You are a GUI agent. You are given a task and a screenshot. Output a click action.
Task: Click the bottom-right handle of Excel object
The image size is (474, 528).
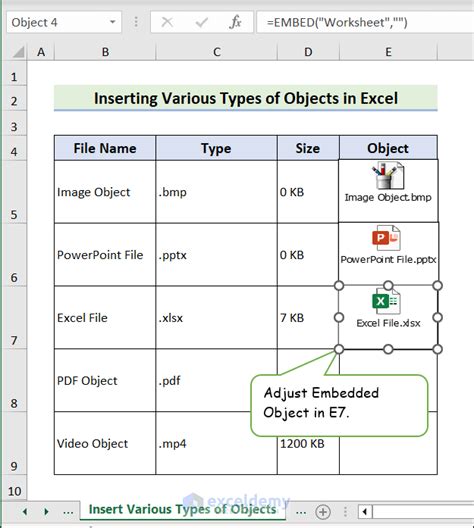437,349
